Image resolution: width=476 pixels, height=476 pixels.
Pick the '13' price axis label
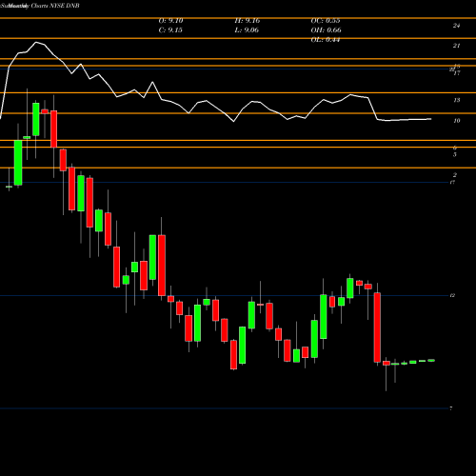pyautogui.click(x=456, y=100)
